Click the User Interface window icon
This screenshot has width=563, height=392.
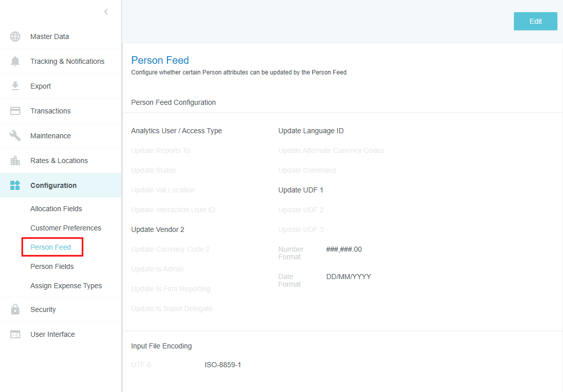click(x=15, y=334)
